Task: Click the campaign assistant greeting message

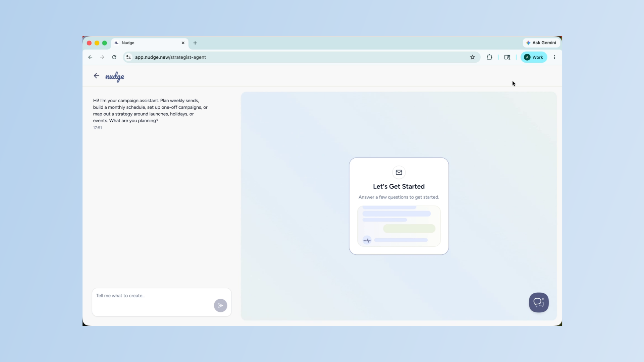Action: pos(150,111)
